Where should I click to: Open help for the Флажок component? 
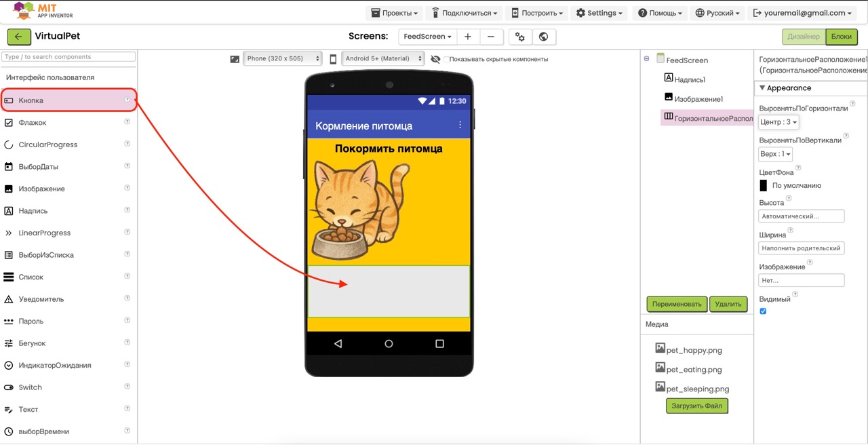click(127, 122)
